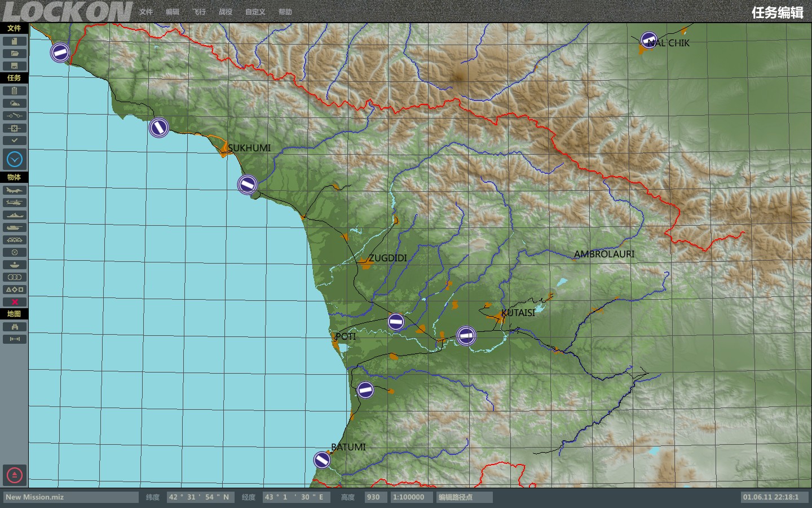Add ship group icon
The height and width of the screenshot is (508, 812).
14,215
